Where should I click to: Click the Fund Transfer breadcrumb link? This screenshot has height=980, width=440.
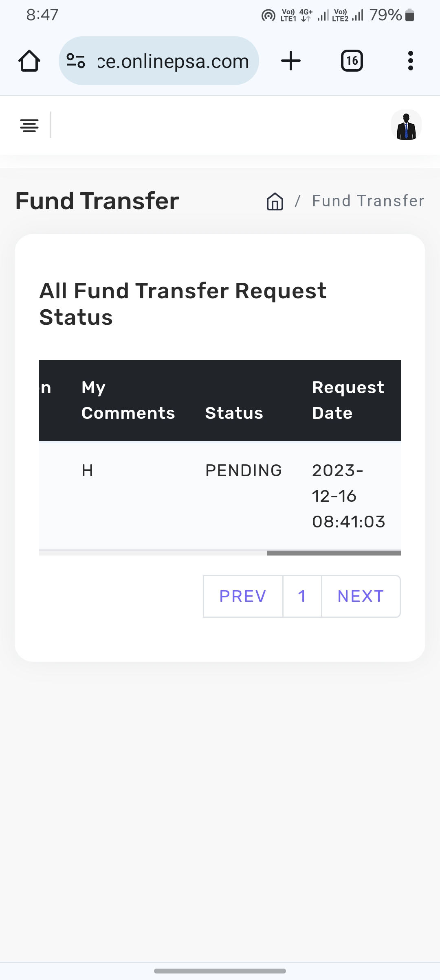368,201
